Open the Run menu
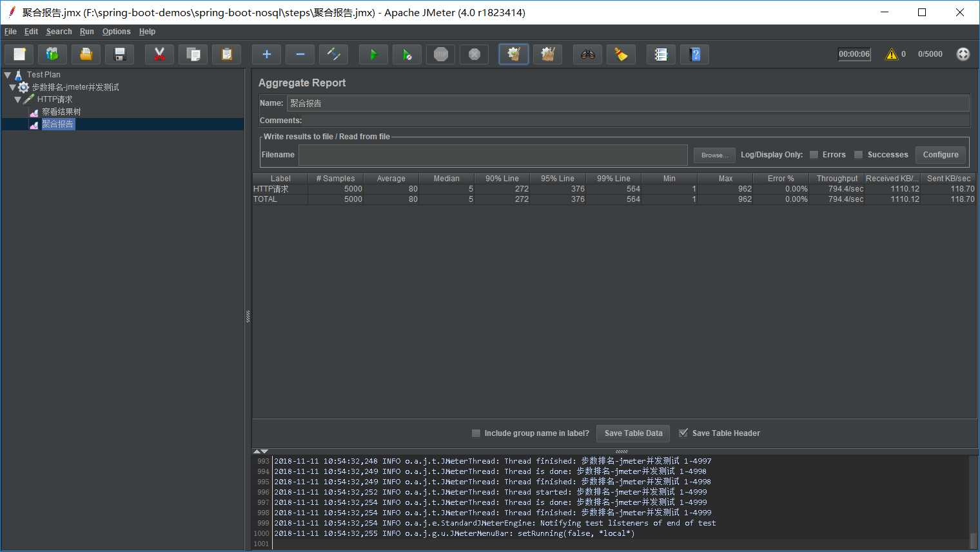Image resolution: width=980 pixels, height=552 pixels. pos(87,32)
